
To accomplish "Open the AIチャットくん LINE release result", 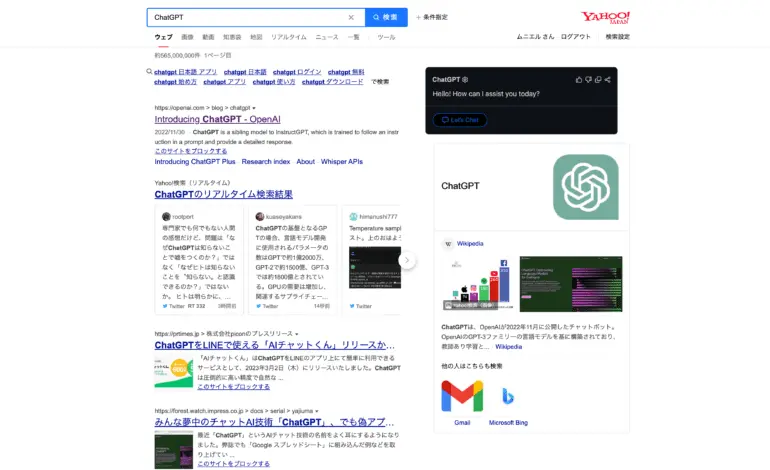I will (275, 345).
